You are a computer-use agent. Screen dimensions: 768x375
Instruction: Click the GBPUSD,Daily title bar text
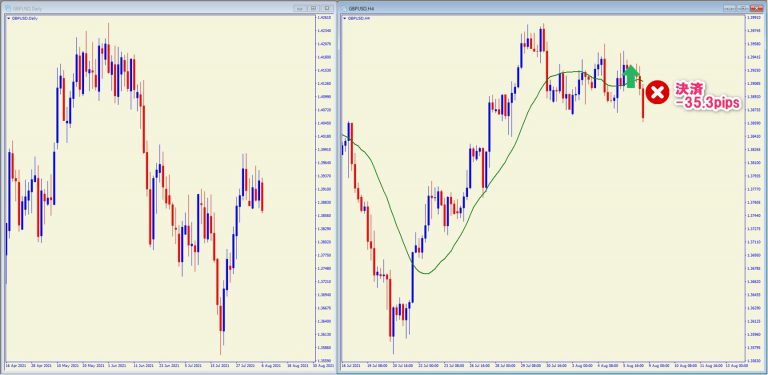pyautogui.click(x=27, y=9)
